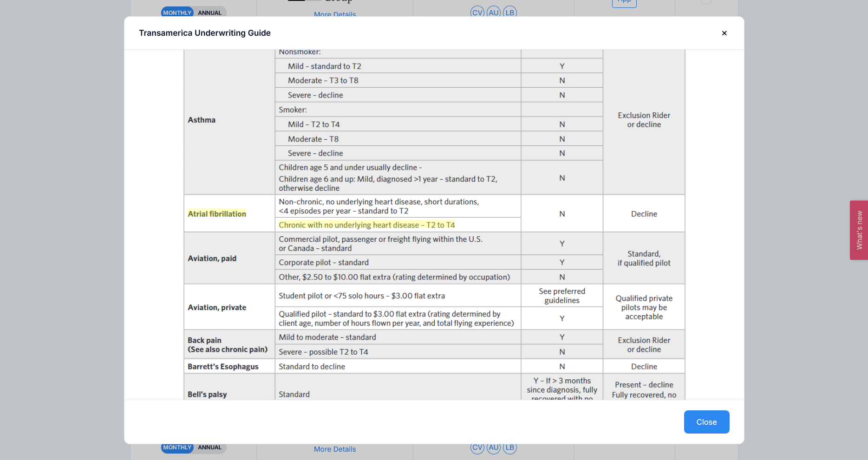The image size is (868, 460).
Task: Click the top LB badge icon
Action: click(x=510, y=12)
